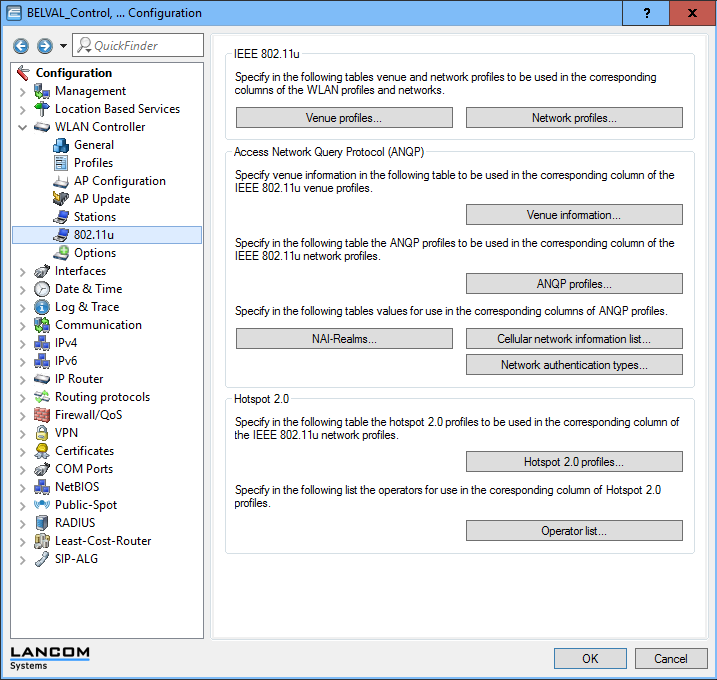Expand the Firewall/QoS node
Viewport: 717px width, 680px height.
22,416
